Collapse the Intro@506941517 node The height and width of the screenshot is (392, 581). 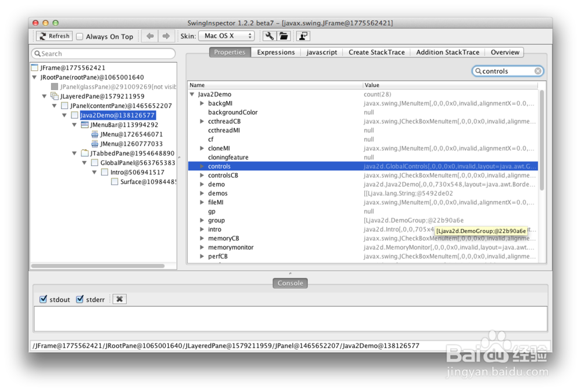(94, 172)
